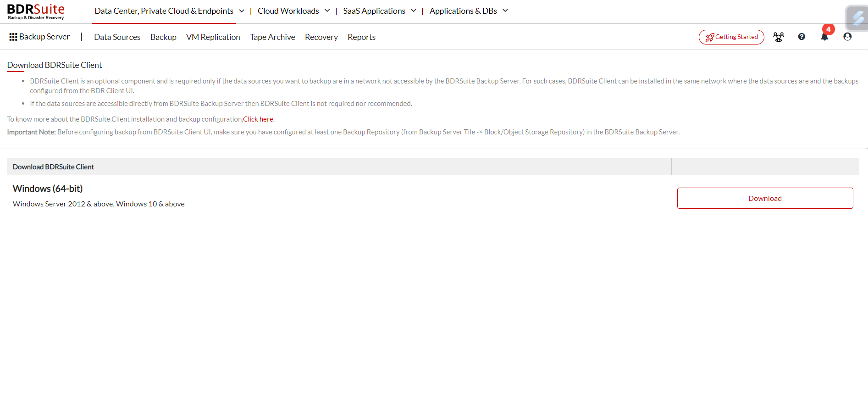Viewport: 868px width, 400px height.
Task: Open the Recovery menu
Action: pos(321,37)
